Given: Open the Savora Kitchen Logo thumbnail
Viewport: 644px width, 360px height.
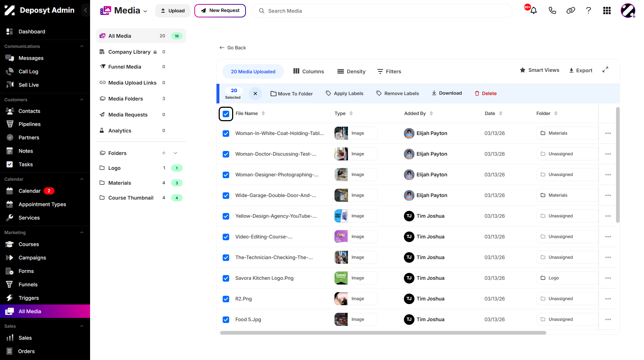Looking at the screenshot, I should pos(341,278).
